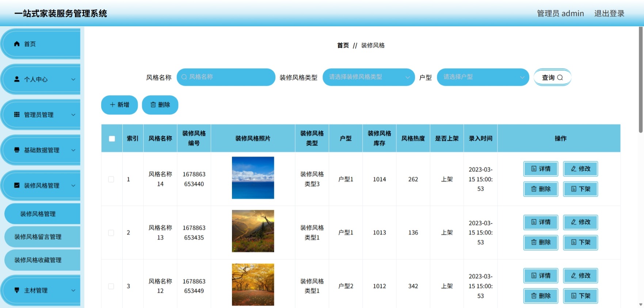Focus the 风格名称 search input field
The height and width of the screenshot is (308, 644).
click(x=226, y=77)
